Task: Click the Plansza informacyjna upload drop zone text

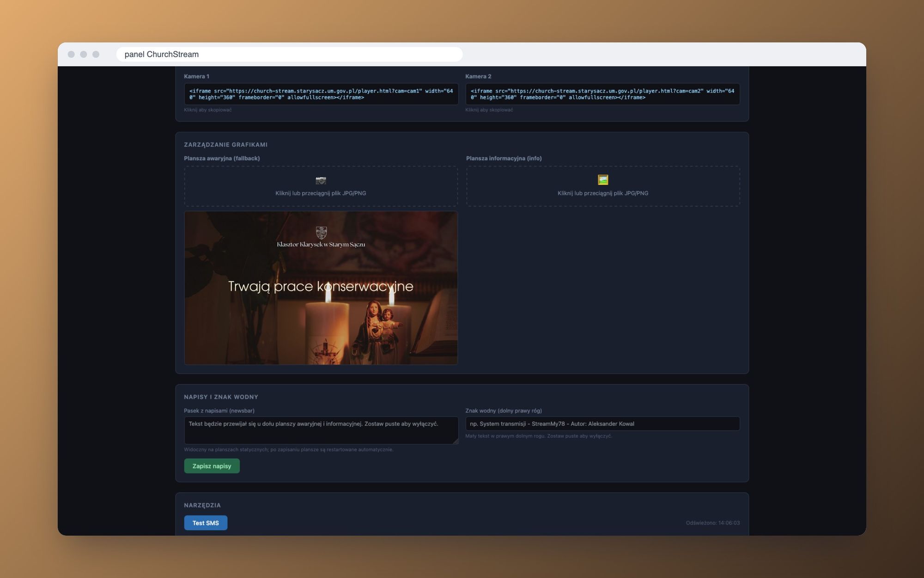Action: pyautogui.click(x=603, y=193)
